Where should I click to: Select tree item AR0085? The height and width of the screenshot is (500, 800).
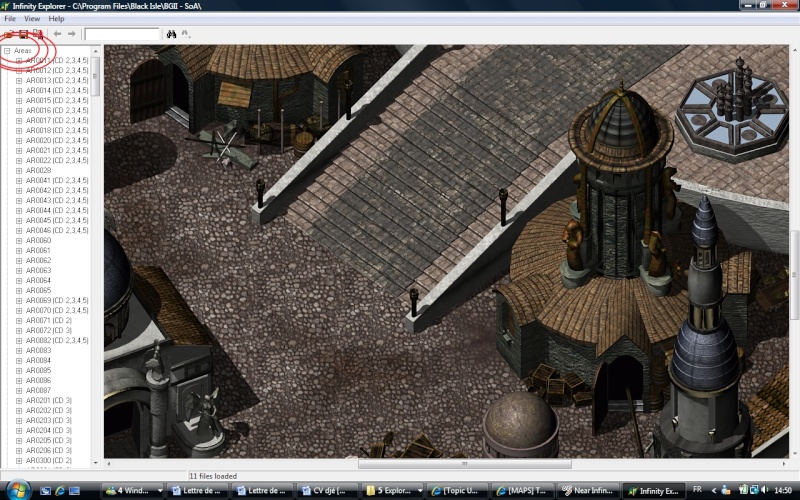38,370
